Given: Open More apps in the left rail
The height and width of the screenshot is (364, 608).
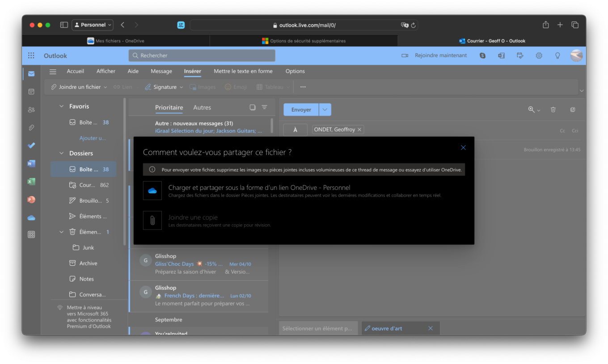Looking at the screenshot, I should (x=31, y=234).
